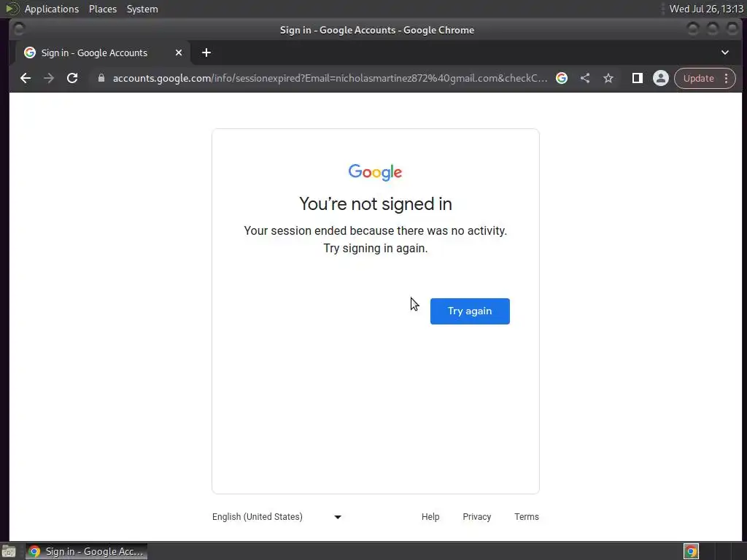Close the Sign in - Google Accounts tab
Viewport: 747px width, 560px height.
[x=179, y=52]
